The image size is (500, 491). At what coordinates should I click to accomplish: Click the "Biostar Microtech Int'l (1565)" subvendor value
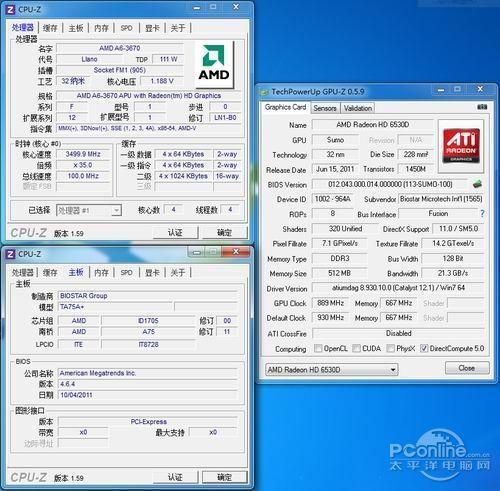(441, 199)
